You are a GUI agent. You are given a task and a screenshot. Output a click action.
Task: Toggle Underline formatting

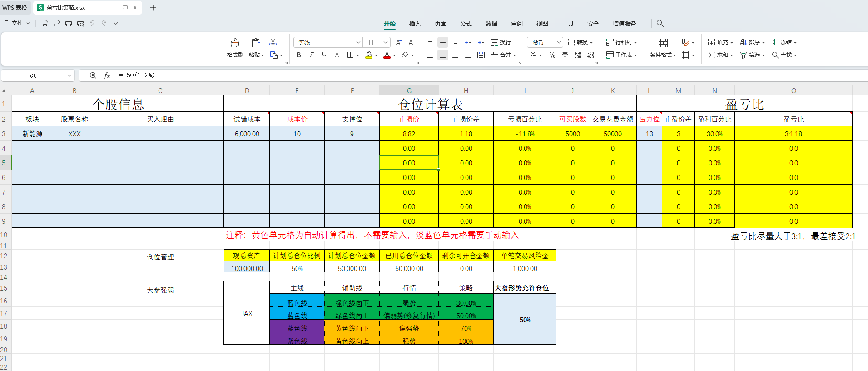[x=324, y=55]
